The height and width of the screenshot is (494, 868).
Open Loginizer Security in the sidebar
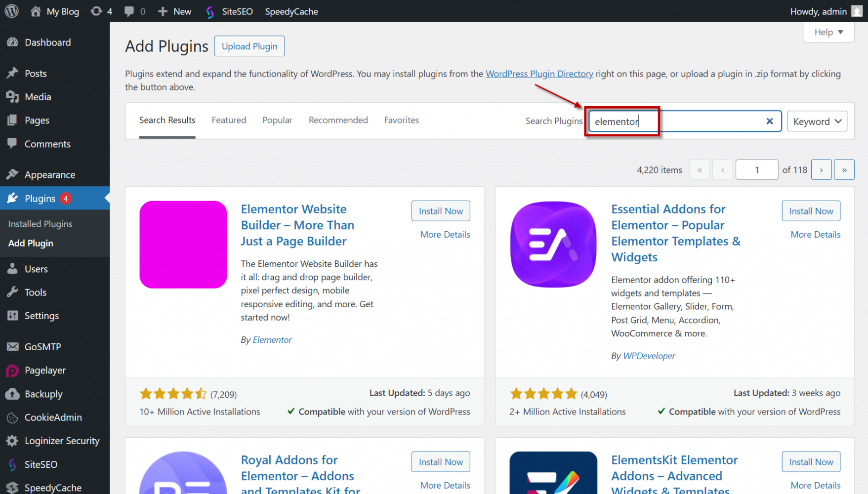tap(62, 441)
